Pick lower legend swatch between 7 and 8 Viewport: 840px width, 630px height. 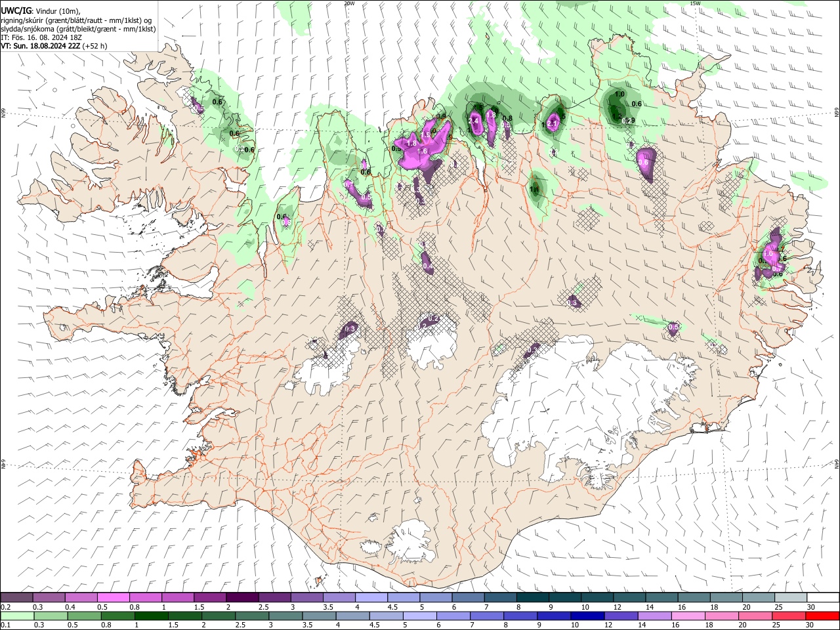[x=486, y=616]
